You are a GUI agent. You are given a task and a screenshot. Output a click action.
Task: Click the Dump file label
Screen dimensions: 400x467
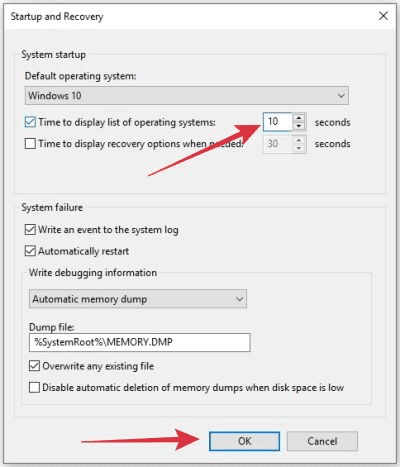coord(52,327)
